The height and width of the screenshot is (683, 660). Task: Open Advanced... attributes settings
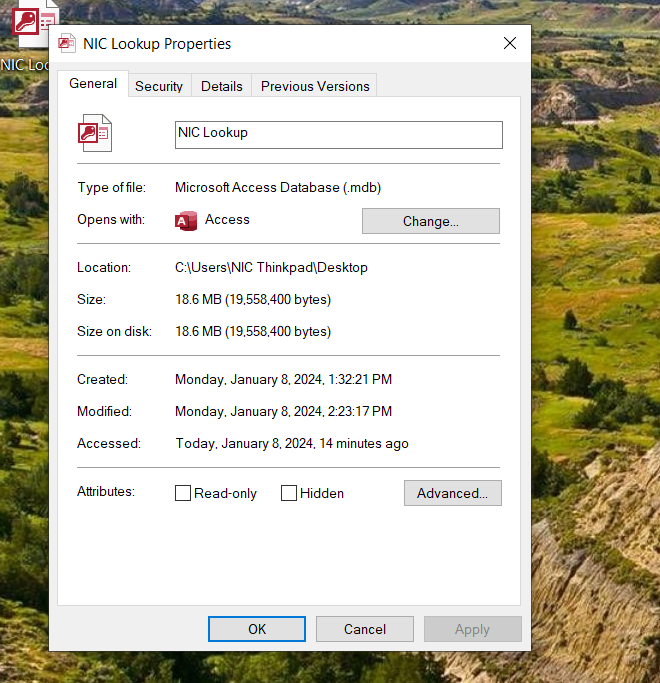pyautogui.click(x=453, y=493)
